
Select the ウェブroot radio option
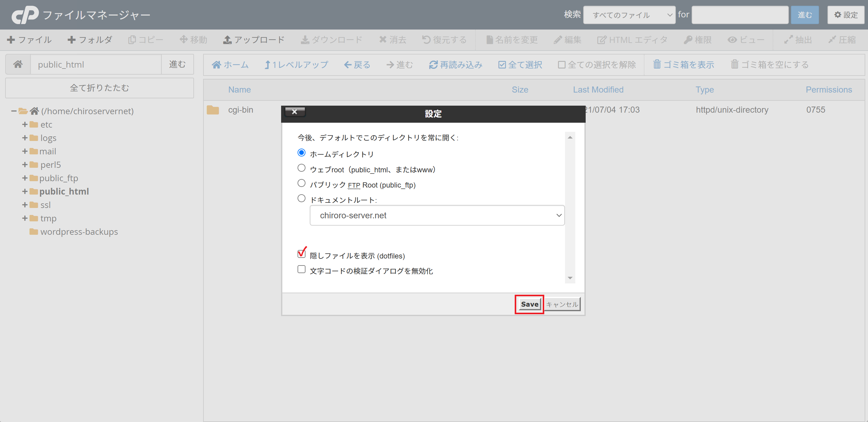click(301, 168)
